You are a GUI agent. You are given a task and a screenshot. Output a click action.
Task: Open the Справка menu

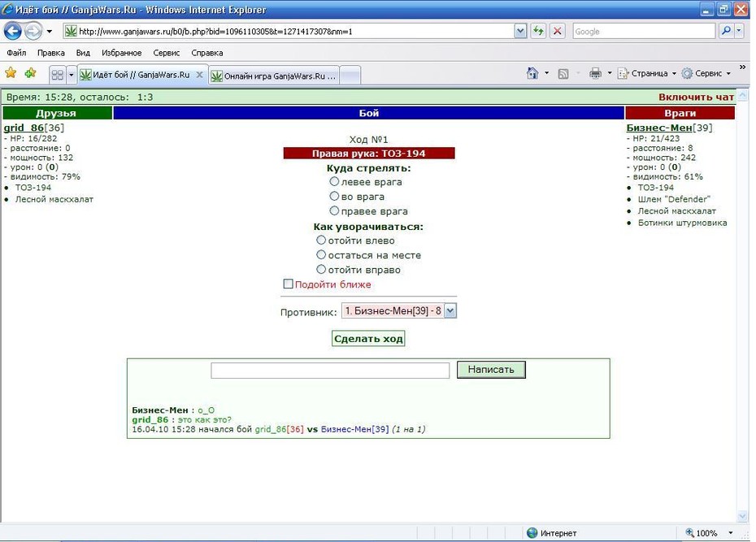[206, 53]
